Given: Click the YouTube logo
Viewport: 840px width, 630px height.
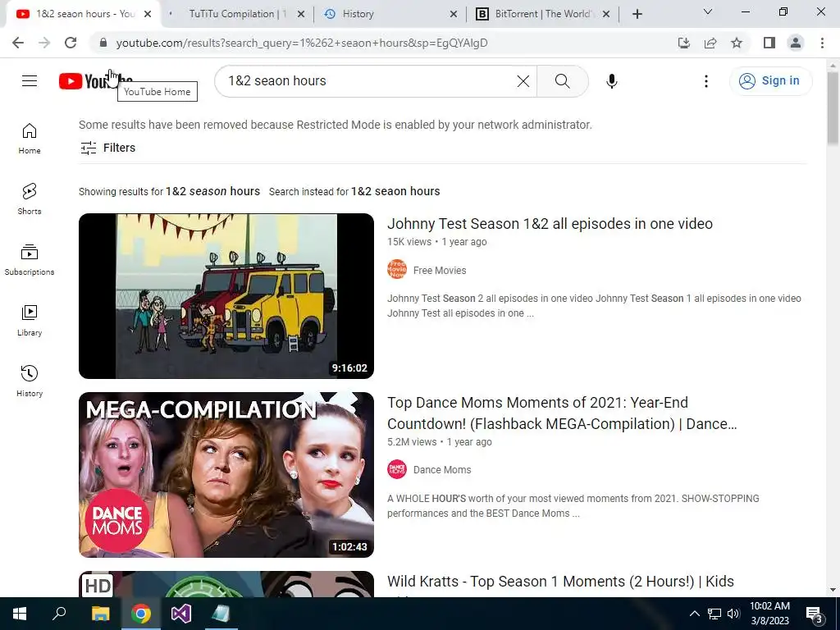Looking at the screenshot, I should point(95,81).
